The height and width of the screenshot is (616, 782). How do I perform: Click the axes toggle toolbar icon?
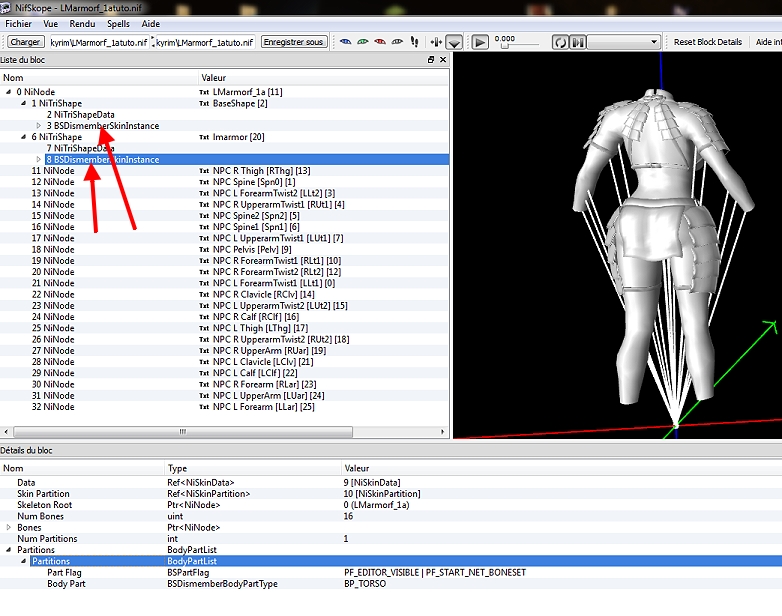click(435, 42)
